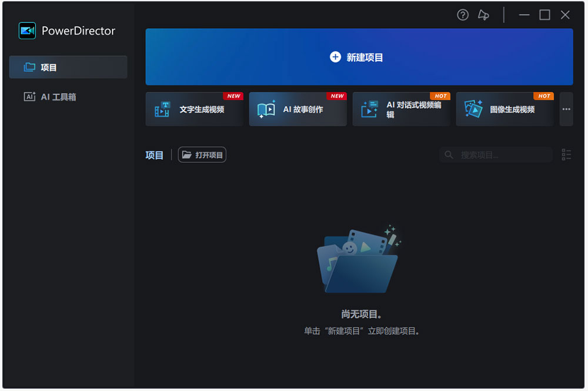Launch 图像生成视频 tool card

[x=505, y=109]
